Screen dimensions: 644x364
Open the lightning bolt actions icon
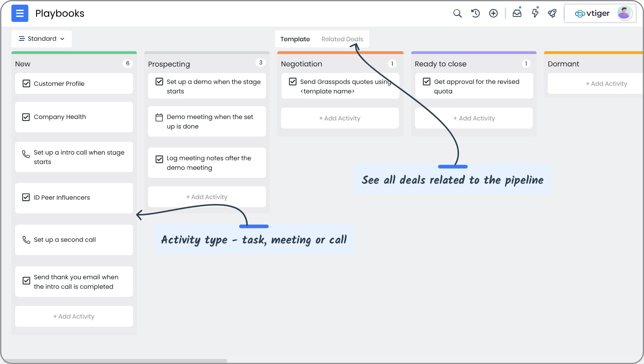(x=535, y=14)
